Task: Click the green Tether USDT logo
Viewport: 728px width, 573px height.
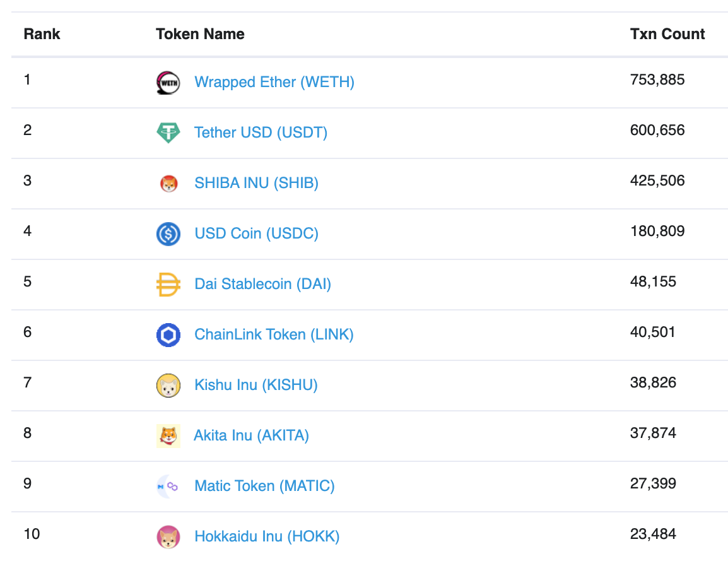Action: point(168,133)
